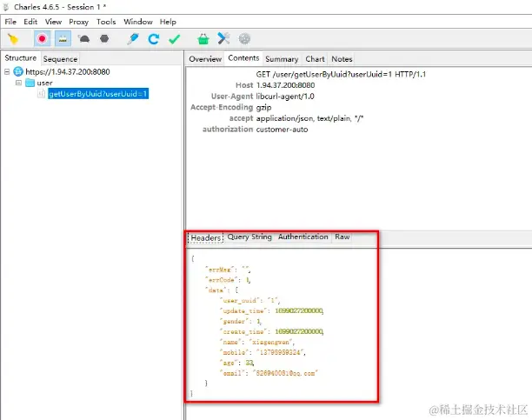Switch to the Sequence tab

tap(60, 59)
